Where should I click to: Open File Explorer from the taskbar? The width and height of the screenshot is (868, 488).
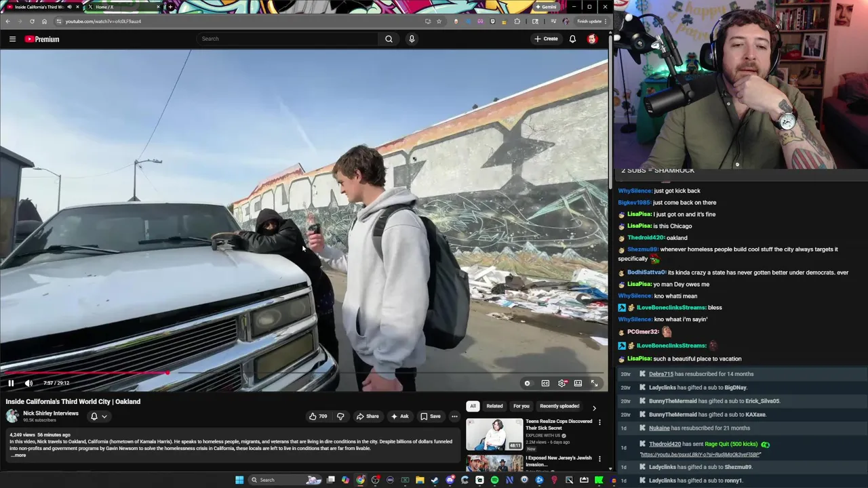(420, 480)
